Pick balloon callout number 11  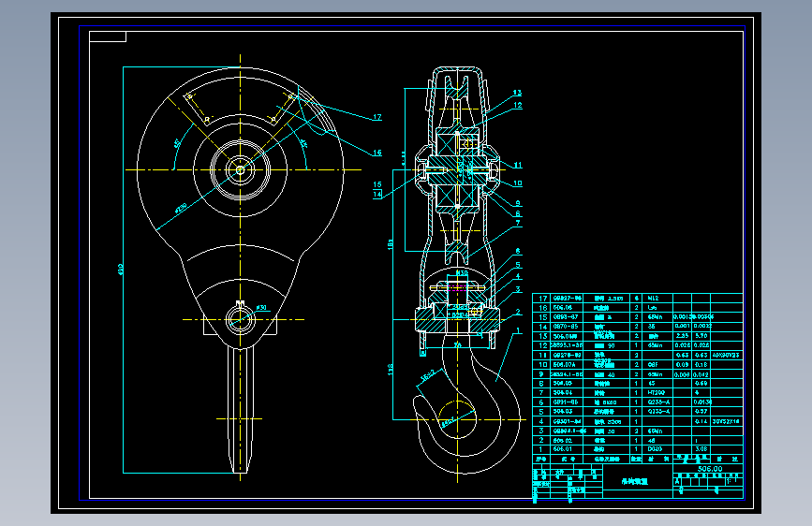coord(517,165)
